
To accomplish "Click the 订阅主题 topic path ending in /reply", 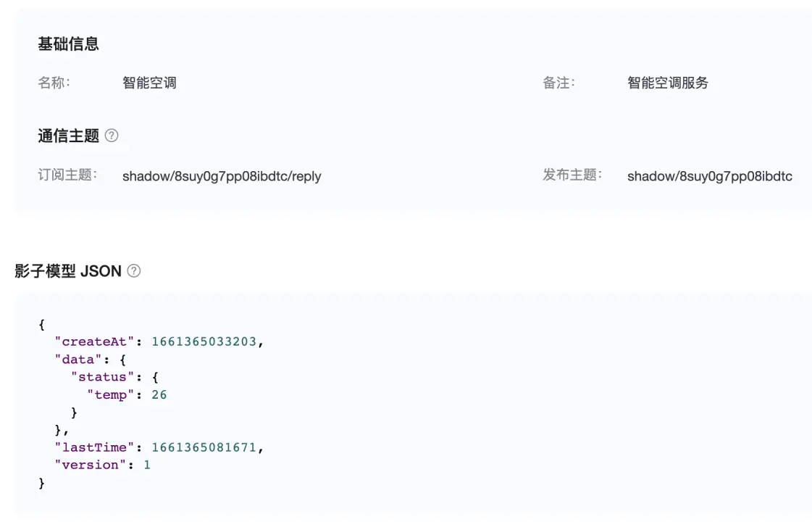I will (222, 176).
